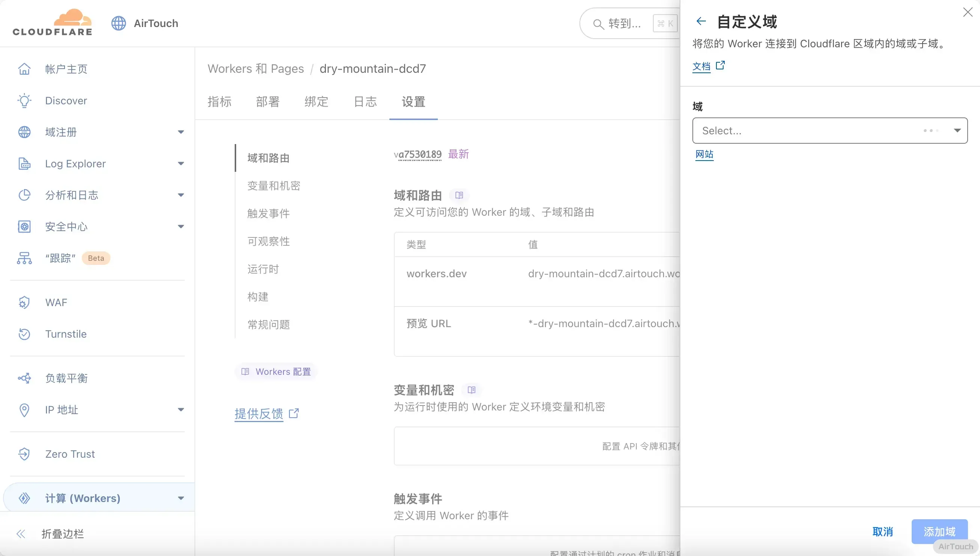Expand the 安全中心 sidebar section

pos(181,227)
